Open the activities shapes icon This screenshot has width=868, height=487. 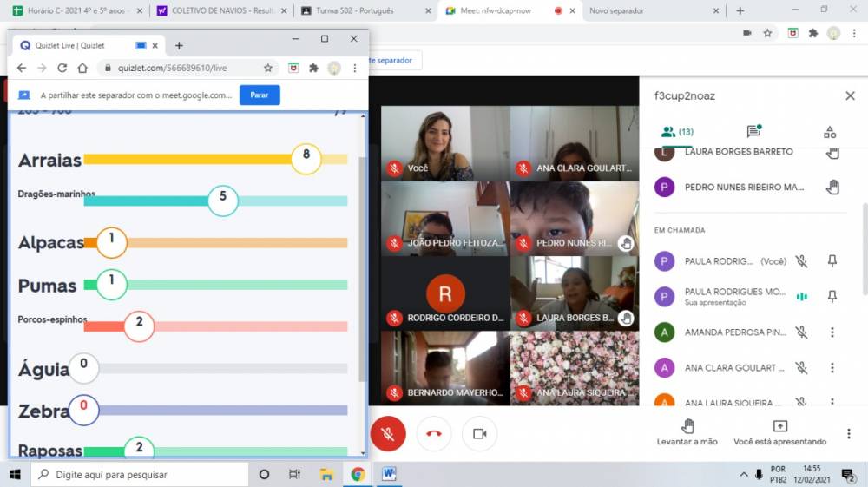pos(830,132)
